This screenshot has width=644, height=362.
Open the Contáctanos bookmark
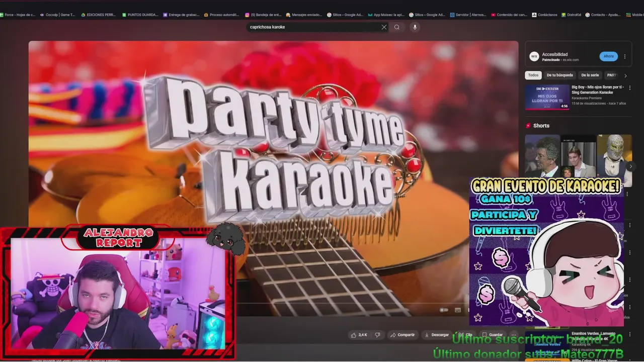[x=544, y=15]
